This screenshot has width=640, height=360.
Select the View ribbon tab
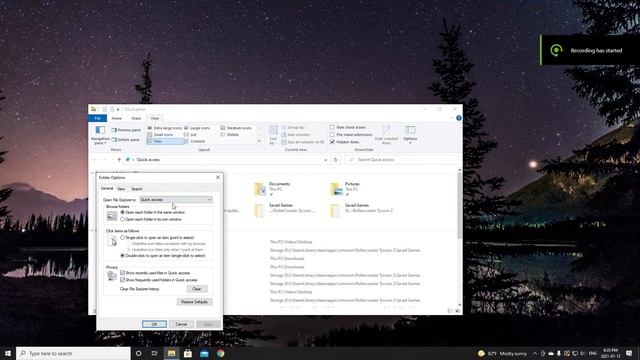click(155, 118)
